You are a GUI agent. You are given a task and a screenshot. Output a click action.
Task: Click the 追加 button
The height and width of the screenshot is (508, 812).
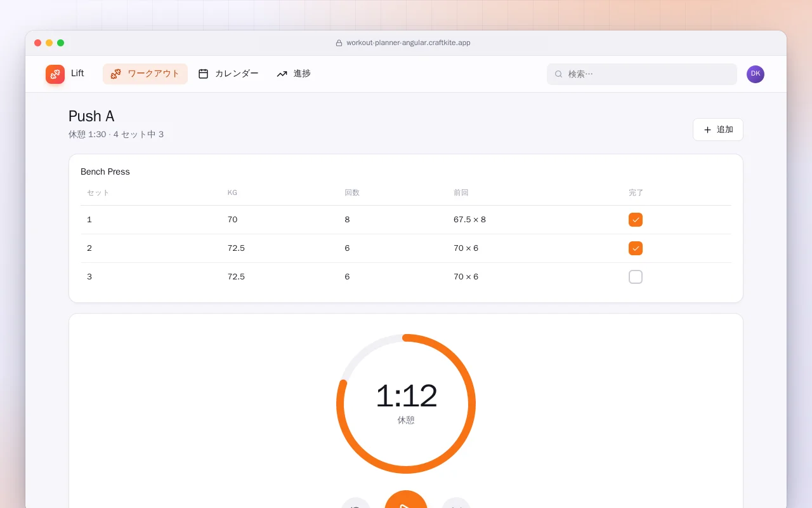point(718,130)
